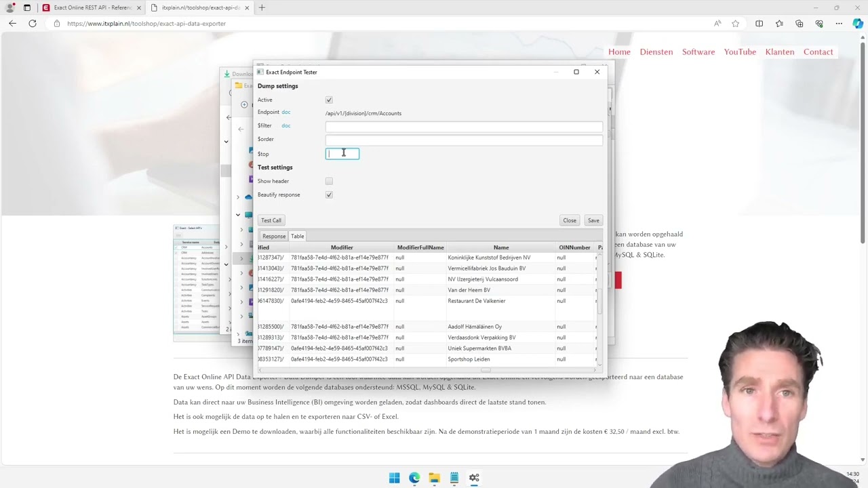This screenshot has height=488, width=868.
Task: Open browser Settings and more menu
Action: [x=839, y=23]
